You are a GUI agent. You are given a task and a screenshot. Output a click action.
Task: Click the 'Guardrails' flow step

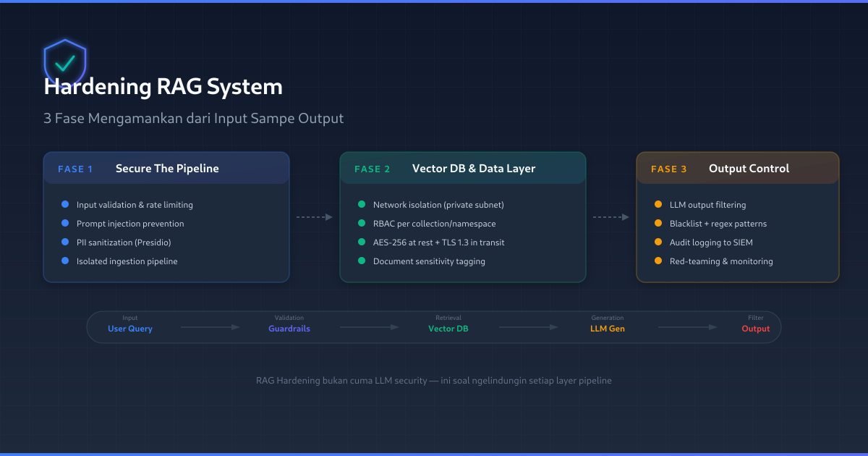[289, 329]
